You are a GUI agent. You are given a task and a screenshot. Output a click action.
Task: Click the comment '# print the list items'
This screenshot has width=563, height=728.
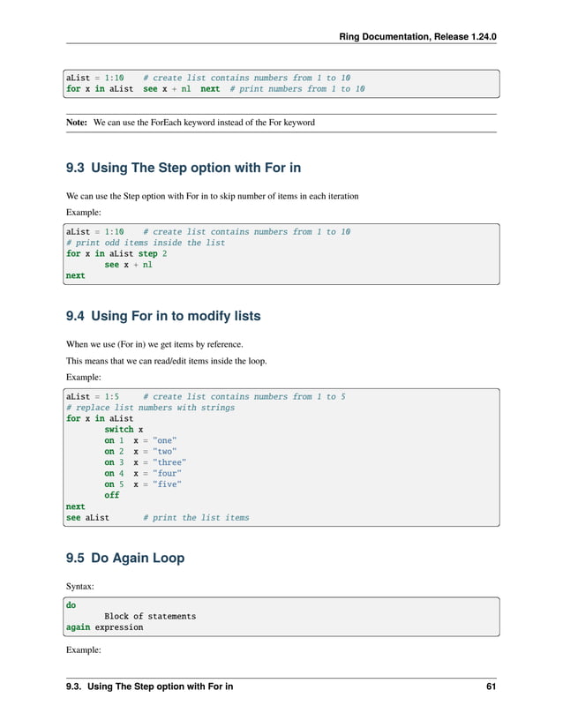coord(196,517)
